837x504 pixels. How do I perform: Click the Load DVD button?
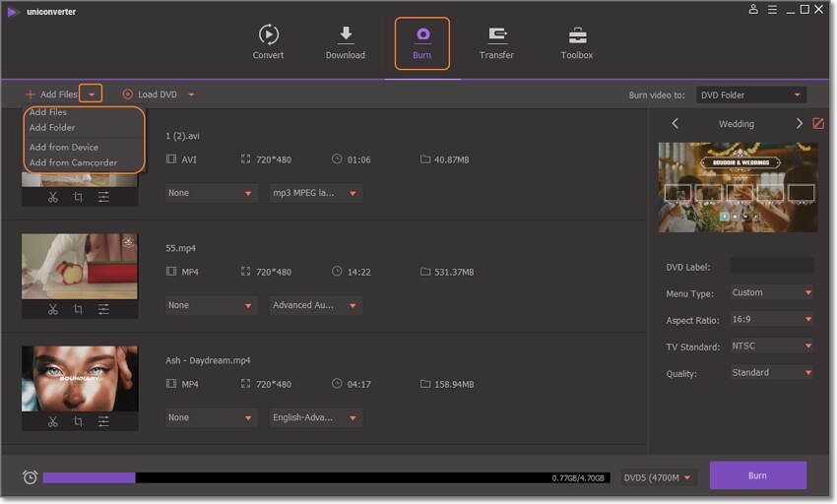coord(151,94)
